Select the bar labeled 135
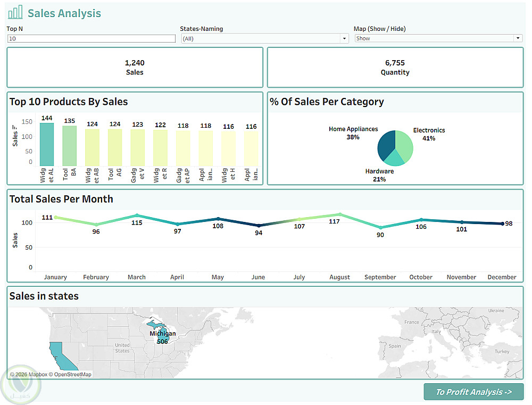The width and height of the screenshot is (532, 405). click(70, 146)
